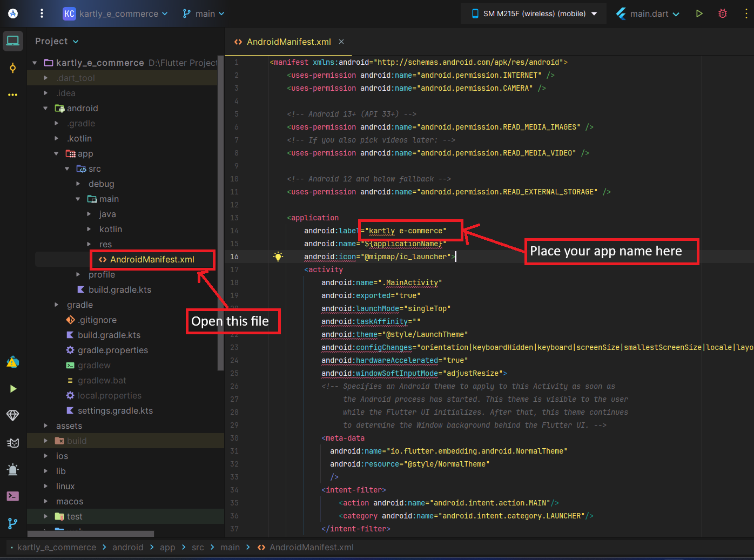This screenshot has width=754, height=560.
Task: Close the AndroidManifest.xml tab
Action: [x=341, y=42]
